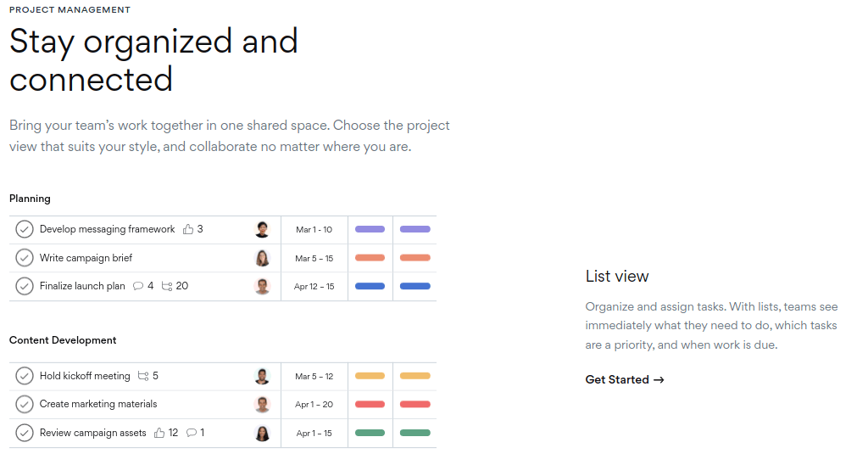Open assignee avatar for Finalize launch plan
The height and width of the screenshot is (465, 868).
[x=262, y=286]
